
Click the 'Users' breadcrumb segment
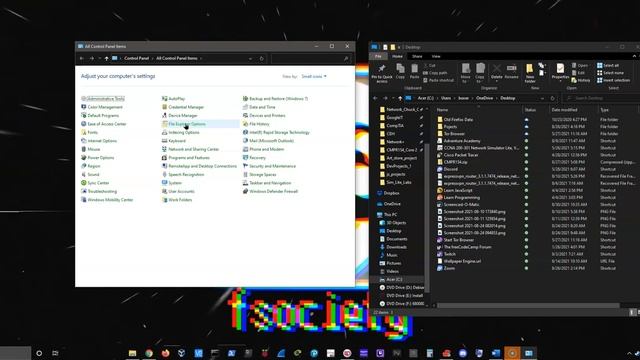point(446,98)
